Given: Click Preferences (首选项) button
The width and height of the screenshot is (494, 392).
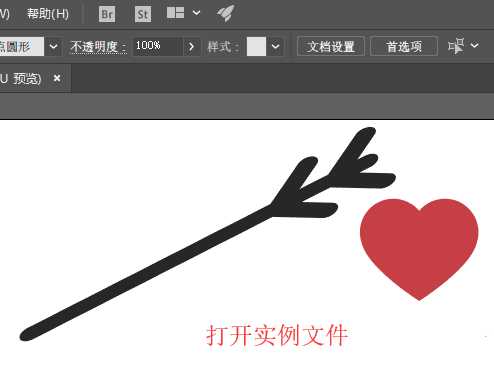Looking at the screenshot, I should (x=404, y=46).
